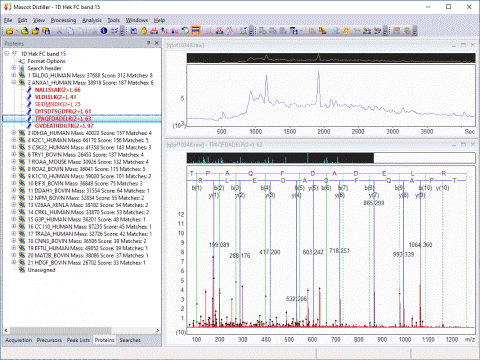
Task: Click the pin icon on the Proteins panel
Action: 149,43
